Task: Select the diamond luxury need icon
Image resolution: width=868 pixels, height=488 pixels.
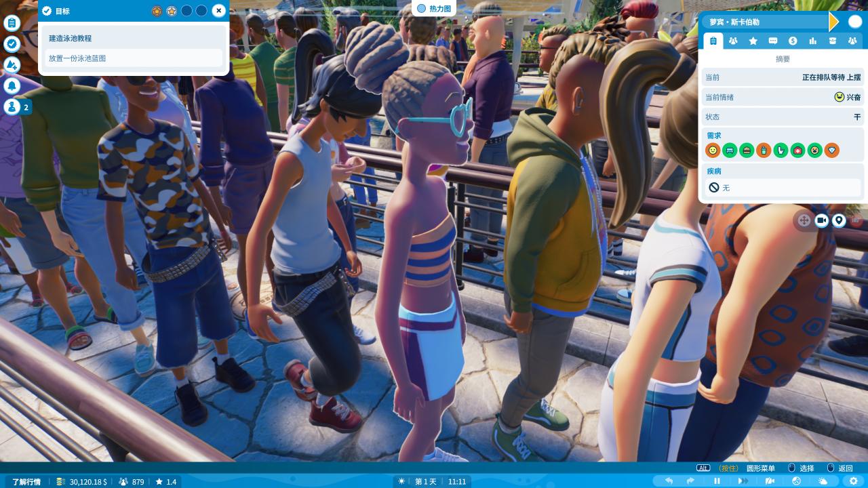Action: click(831, 150)
